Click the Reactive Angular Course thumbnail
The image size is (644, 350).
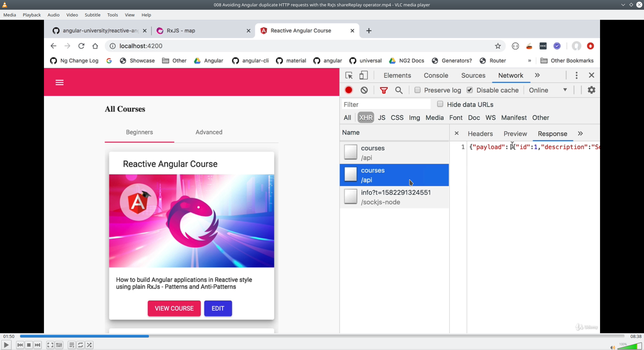tap(192, 221)
